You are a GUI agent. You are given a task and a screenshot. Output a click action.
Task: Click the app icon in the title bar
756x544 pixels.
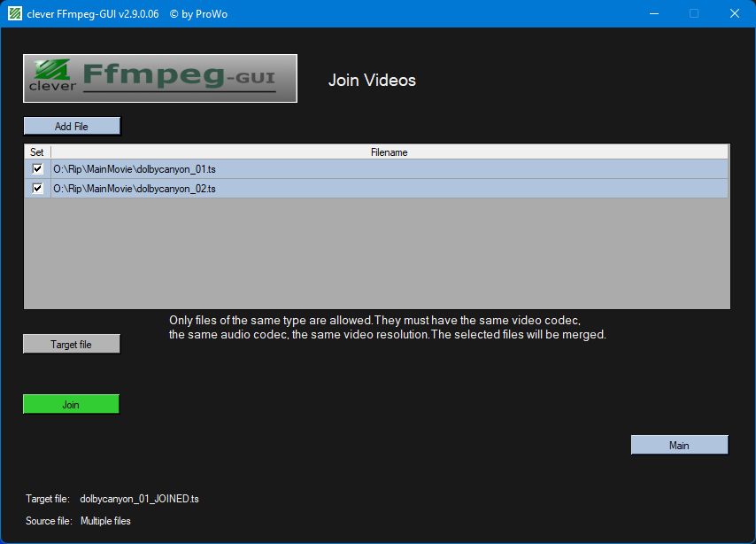tap(14, 13)
